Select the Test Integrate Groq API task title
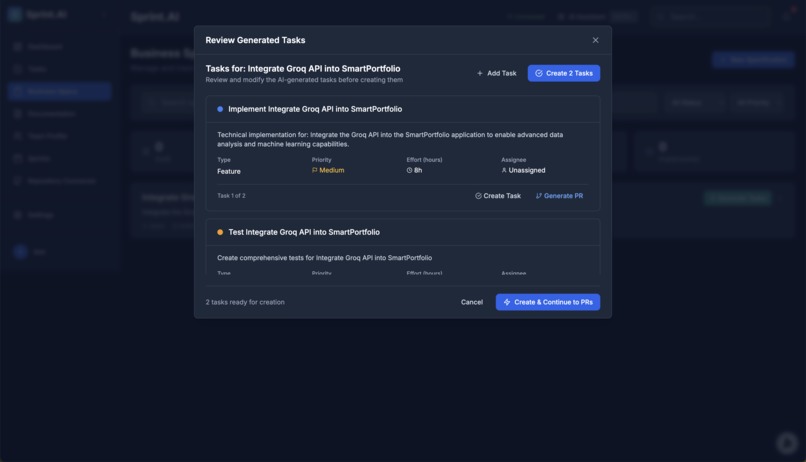The width and height of the screenshot is (806, 462). coord(304,232)
